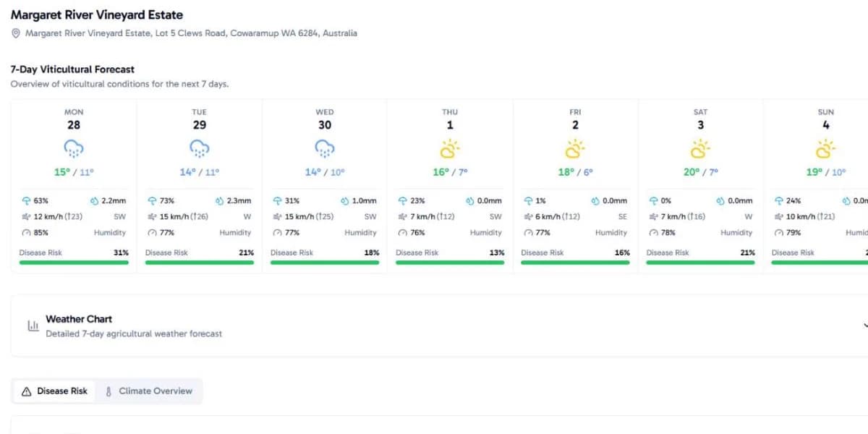Click the umbrella icon next to 23%

point(403,201)
